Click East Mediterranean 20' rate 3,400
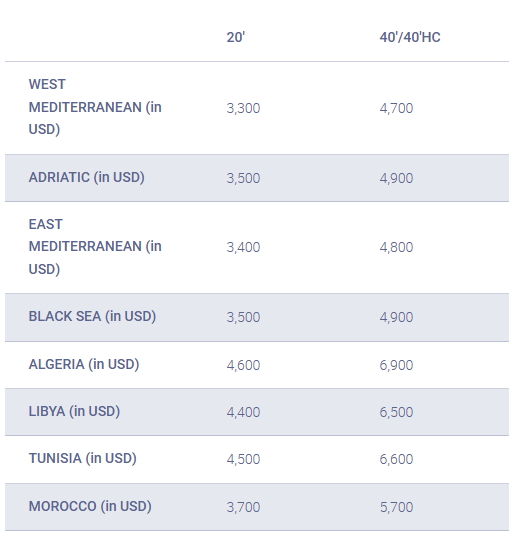Viewport: 521px width, 540px height. click(243, 248)
